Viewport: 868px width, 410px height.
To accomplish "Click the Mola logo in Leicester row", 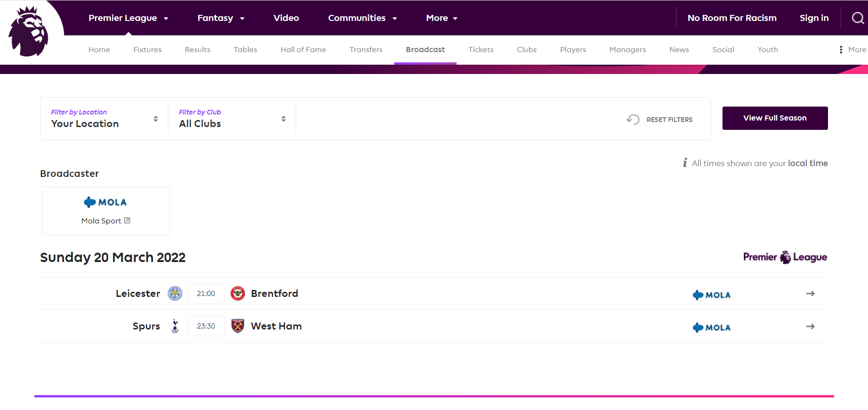I will 711,295.
